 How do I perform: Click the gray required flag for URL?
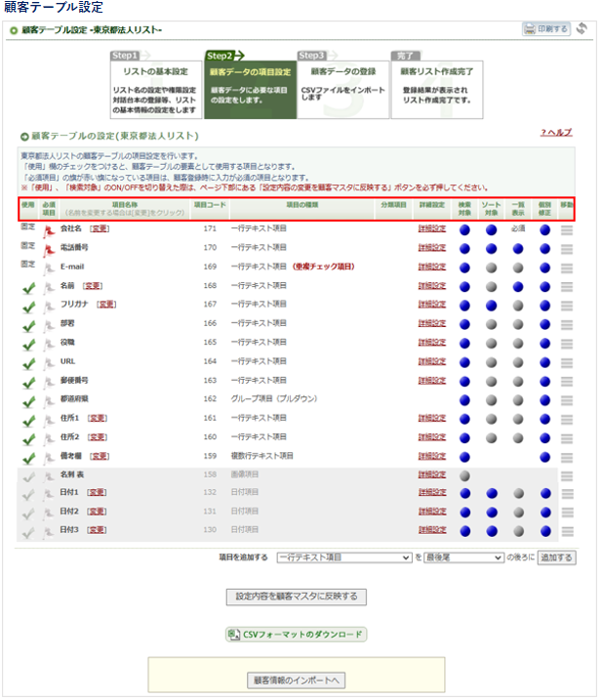[49, 364]
